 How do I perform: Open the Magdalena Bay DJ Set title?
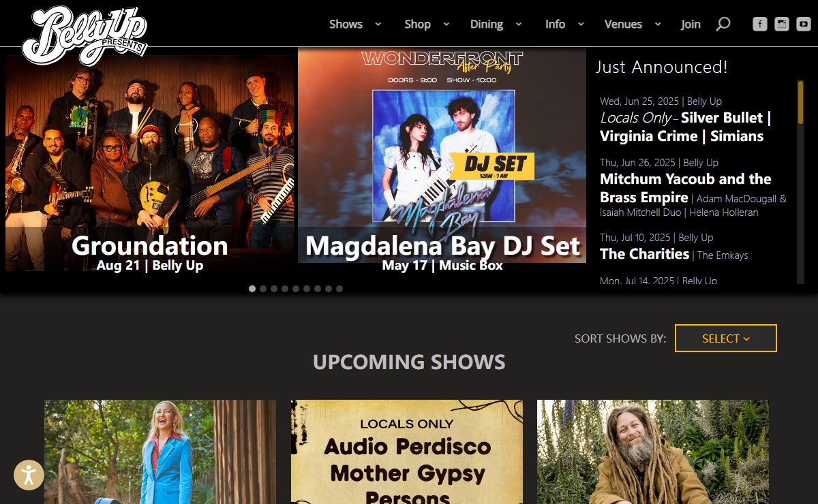coord(442,245)
